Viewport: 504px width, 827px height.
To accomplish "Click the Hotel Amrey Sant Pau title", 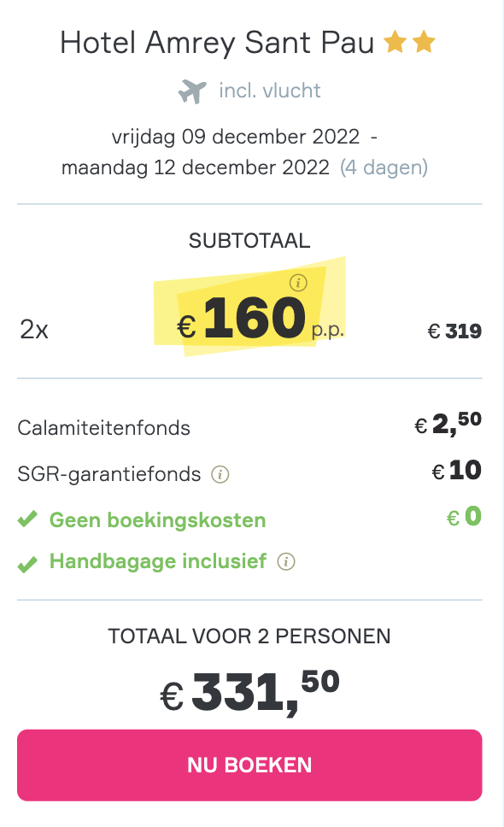I will [217, 43].
